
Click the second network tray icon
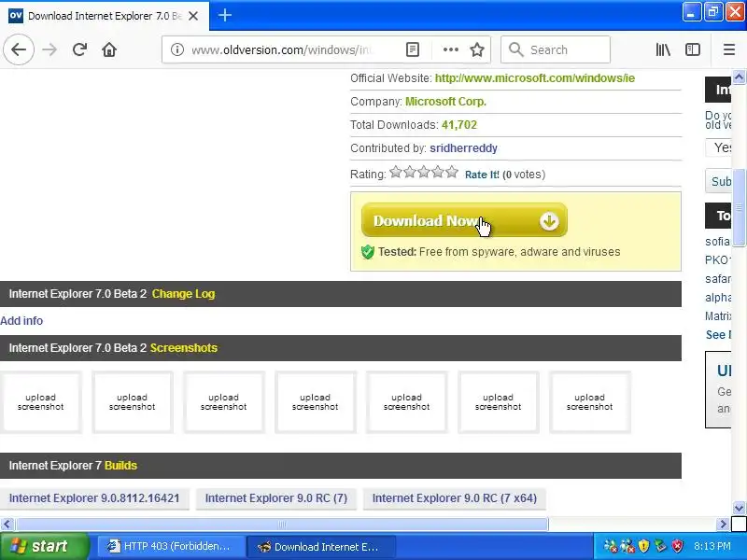[x=627, y=546]
